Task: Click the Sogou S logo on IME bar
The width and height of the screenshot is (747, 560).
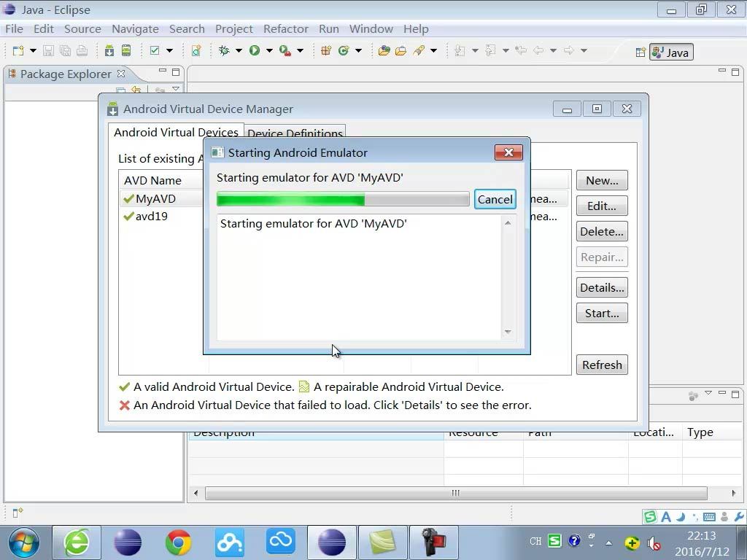Action: pos(650,517)
